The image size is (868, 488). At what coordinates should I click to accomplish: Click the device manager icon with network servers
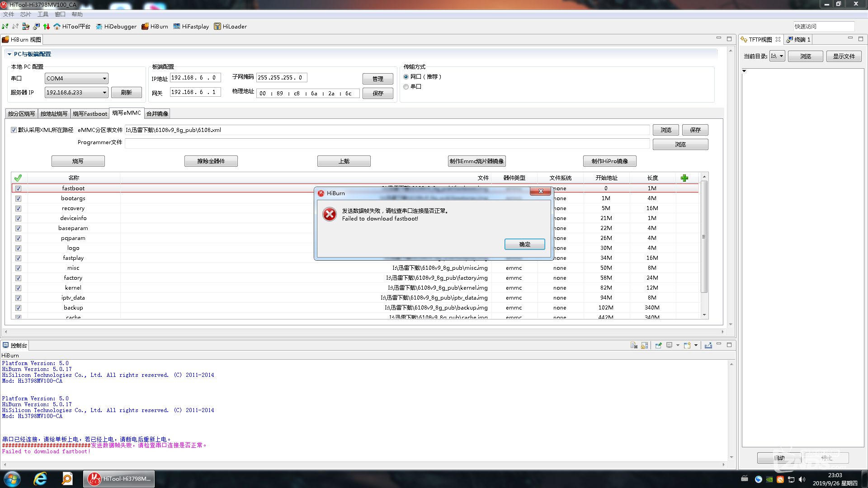pos(26,26)
